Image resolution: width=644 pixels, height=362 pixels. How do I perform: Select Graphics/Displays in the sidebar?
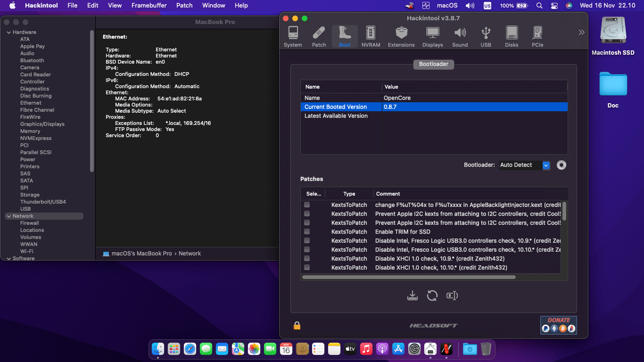tap(42, 124)
